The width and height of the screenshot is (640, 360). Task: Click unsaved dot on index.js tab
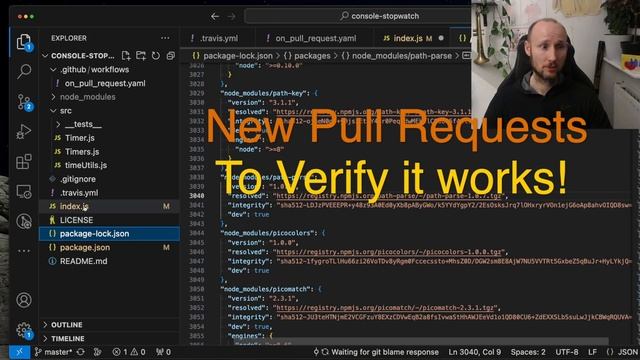pyautogui.click(x=441, y=38)
